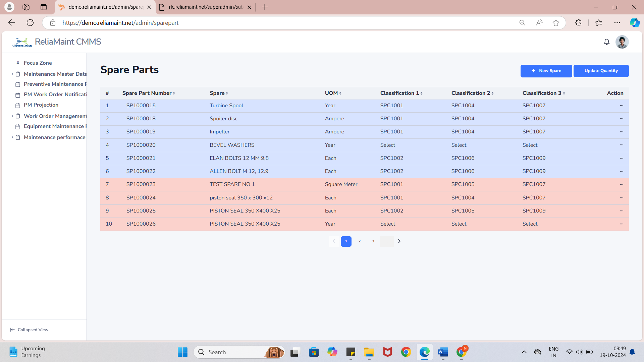Go to pagination page 2

[360, 241]
